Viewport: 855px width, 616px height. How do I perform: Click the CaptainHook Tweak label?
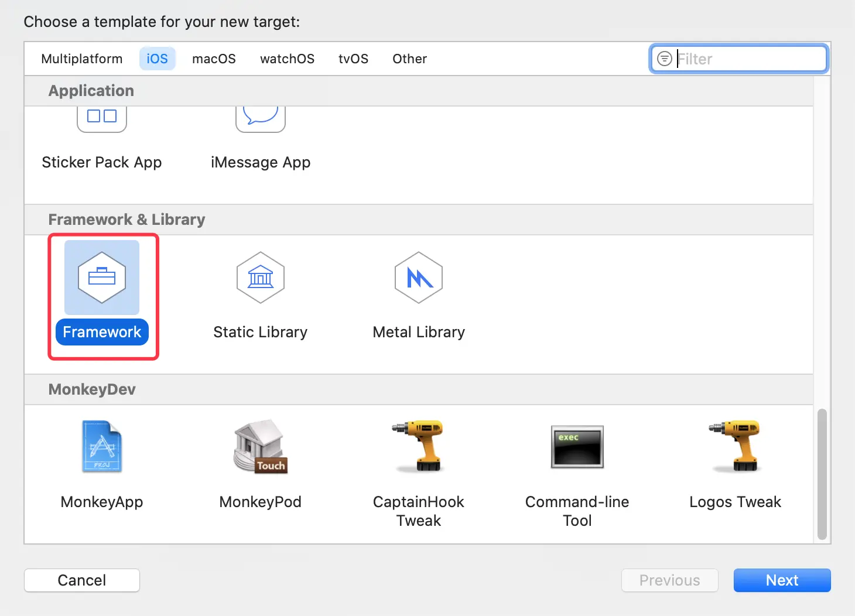[x=419, y=511]
